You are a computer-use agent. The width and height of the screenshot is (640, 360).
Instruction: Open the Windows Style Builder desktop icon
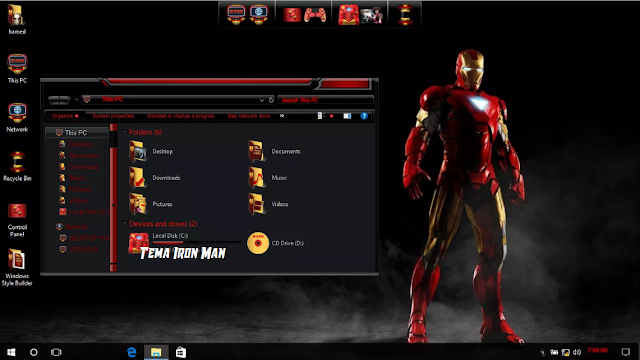(x=17, y=267)
